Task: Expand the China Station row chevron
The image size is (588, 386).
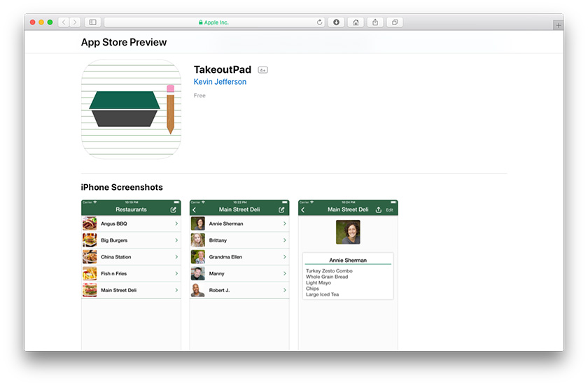Action: click(x=176, y=257)
